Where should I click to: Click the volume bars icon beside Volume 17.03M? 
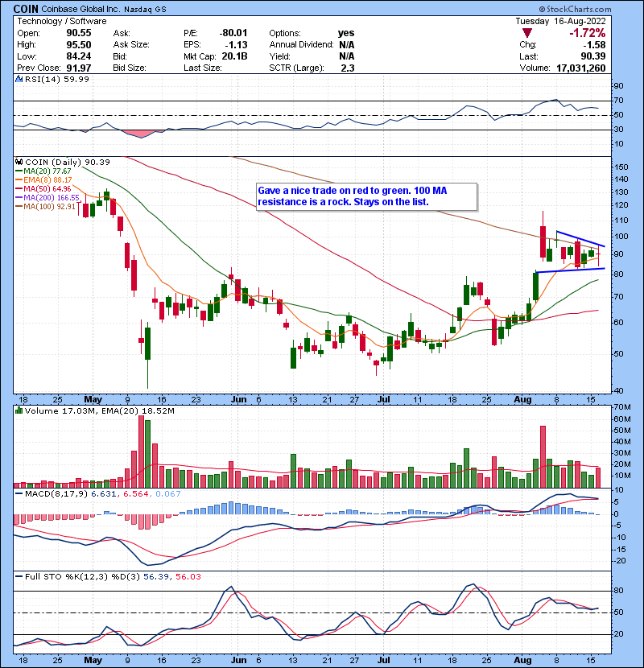coord(19,411)
